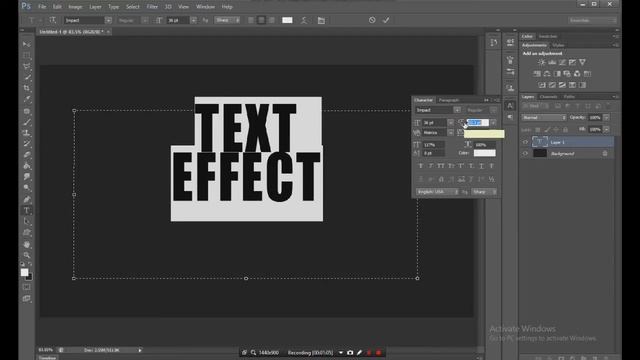This screenshot has width=640, height=360.
Task: Open the Filter menu
Action: [152, 7]
